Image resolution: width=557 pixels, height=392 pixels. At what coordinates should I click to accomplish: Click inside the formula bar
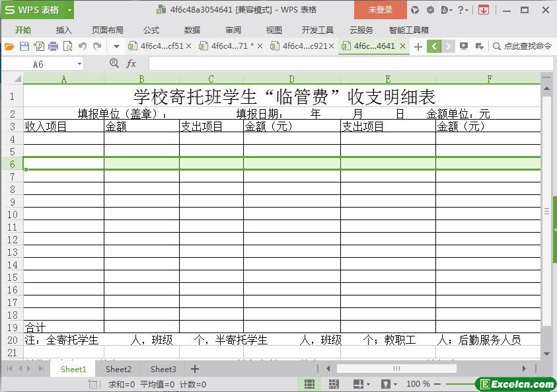pyautogui.click(x=351, y=64)
